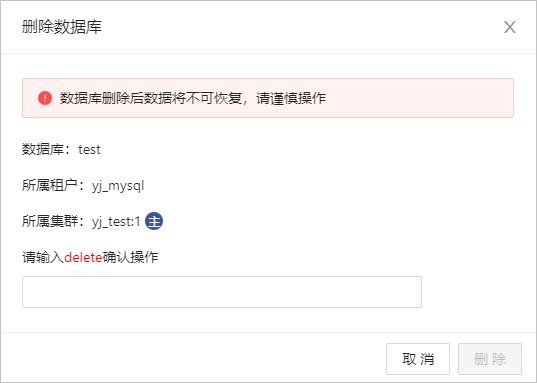
Task: Click 请谨慎操作 in the alert banner
Action: (x=291, y=98)
